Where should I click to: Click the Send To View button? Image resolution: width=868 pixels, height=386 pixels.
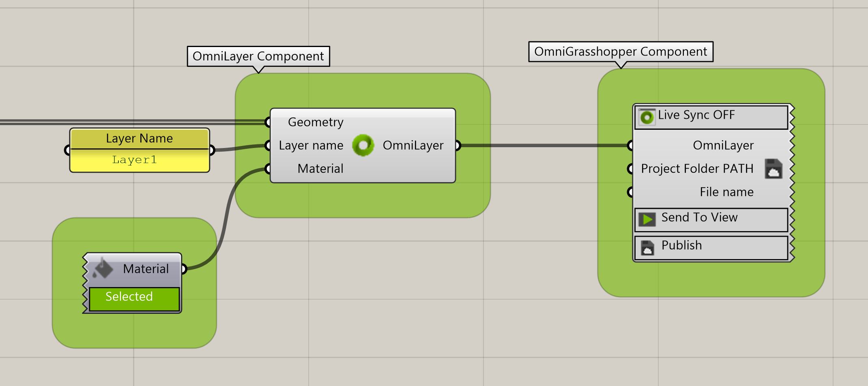[711, 220]
